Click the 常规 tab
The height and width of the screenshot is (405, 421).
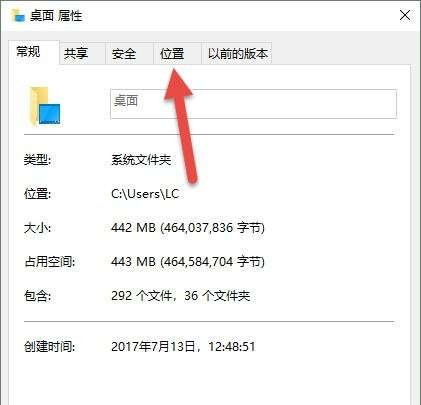click(33, 52)
